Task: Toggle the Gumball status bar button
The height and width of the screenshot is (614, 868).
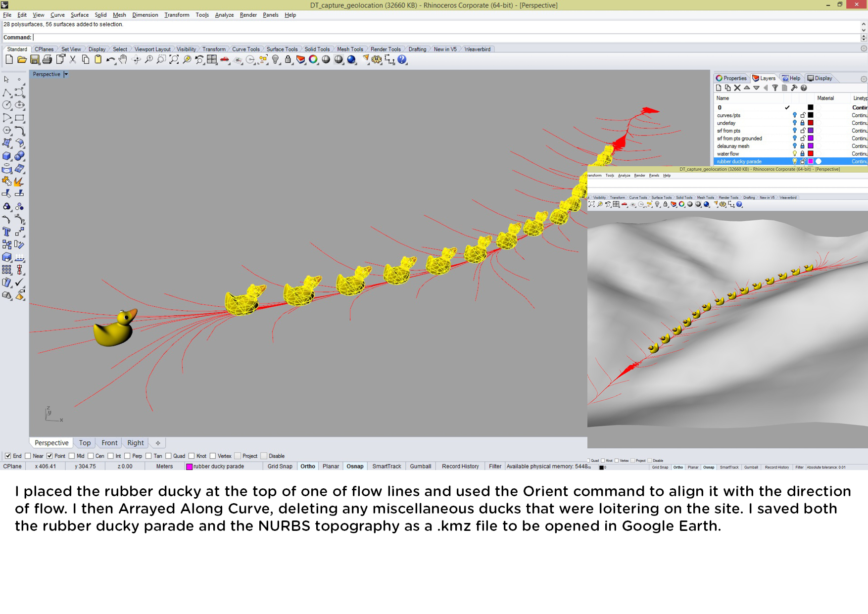Action: click(420, 467)
